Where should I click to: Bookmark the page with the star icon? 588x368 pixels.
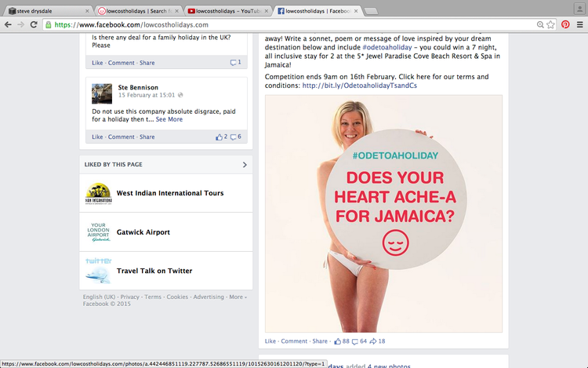(x=550, y=25)
